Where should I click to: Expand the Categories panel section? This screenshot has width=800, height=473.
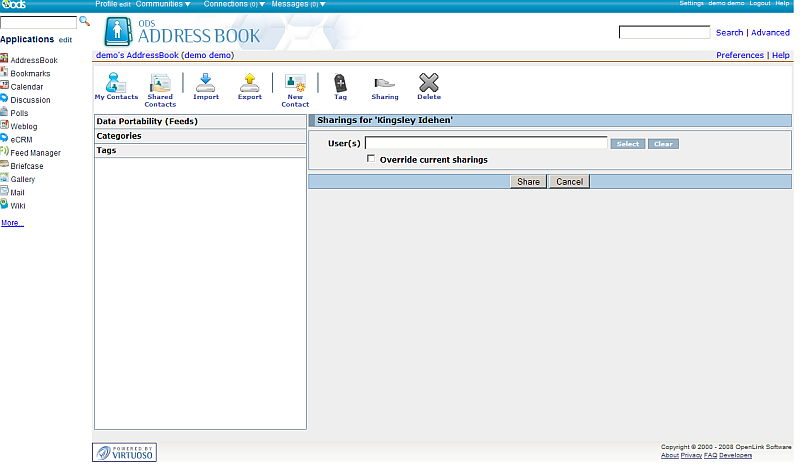point(119,136)
